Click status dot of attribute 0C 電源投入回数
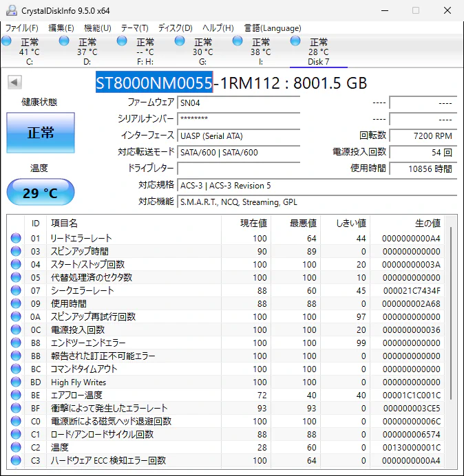This screenshot has width=464, height=476. pyautogui.click(x=16, y=329)
